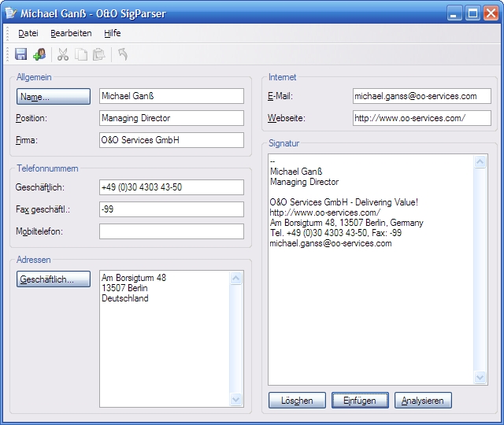Click the address box scroll down arrow
The image size is (504, 425).
pyautogui.click(x=236, y=400)
